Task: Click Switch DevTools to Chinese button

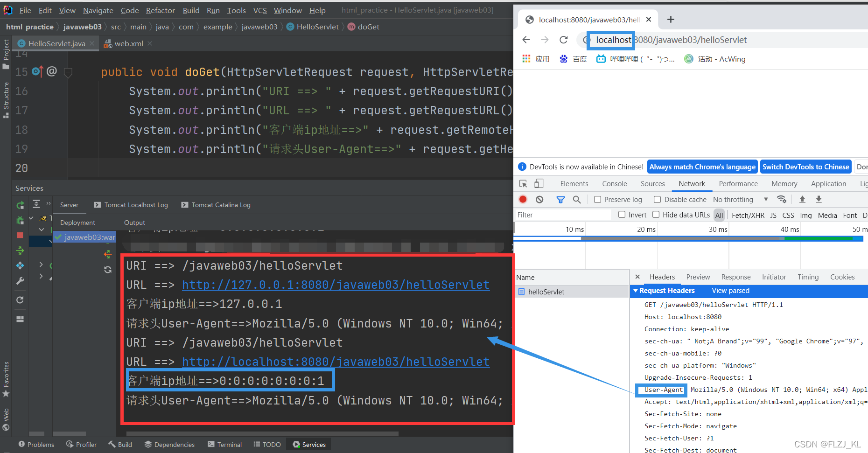Action: 806,167
